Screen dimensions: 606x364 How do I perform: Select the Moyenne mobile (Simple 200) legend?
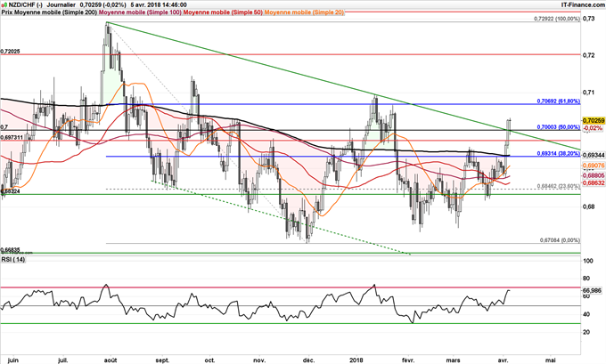56,12
